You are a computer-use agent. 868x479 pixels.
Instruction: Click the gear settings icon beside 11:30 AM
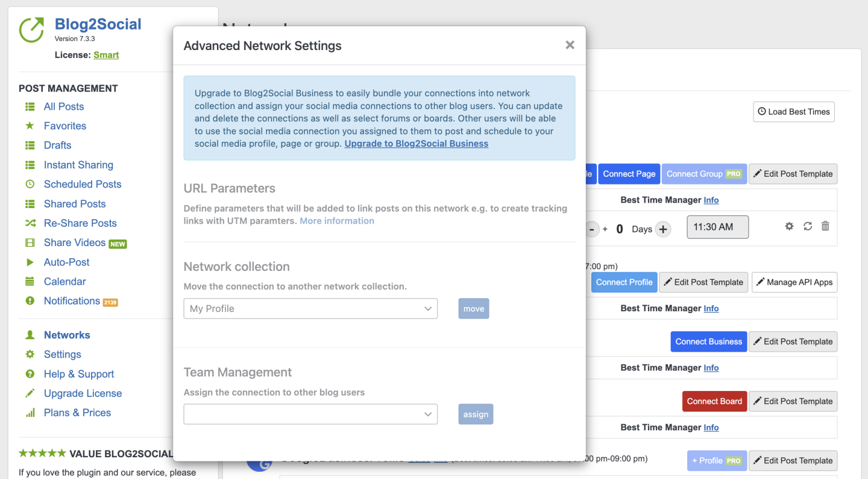coord(789,226)
